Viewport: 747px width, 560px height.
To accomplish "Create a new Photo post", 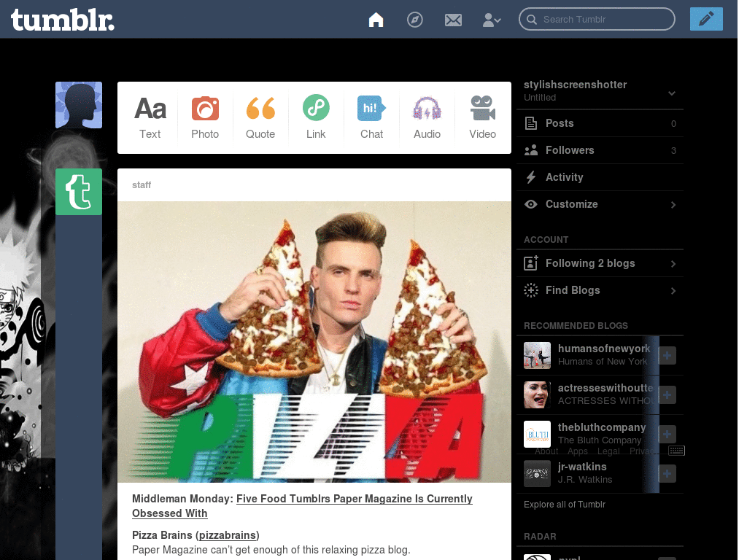I will (x=205, y=117).
